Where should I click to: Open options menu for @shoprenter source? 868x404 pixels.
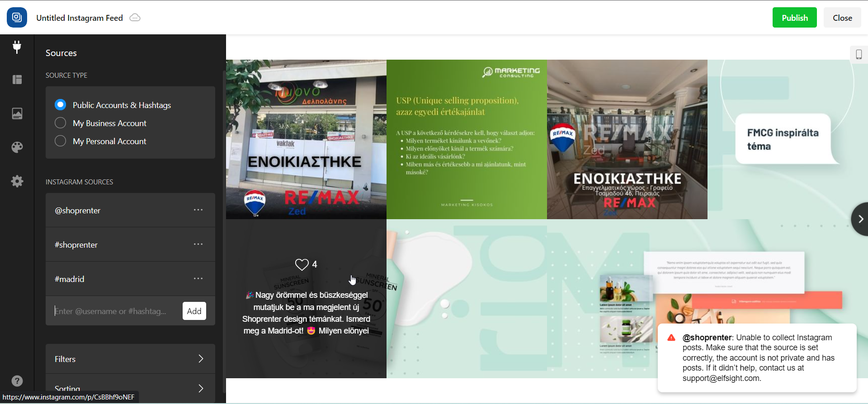(198, 210)
